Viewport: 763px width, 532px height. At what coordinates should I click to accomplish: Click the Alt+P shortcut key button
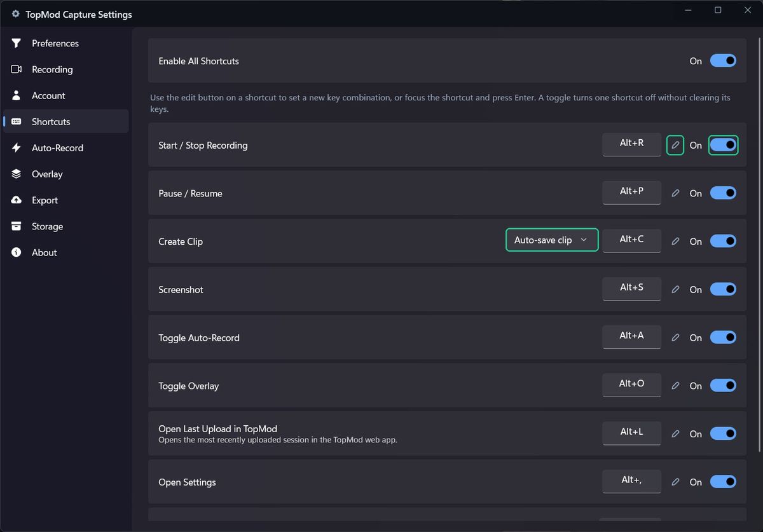pyautogui.click(x=631, y=192)
